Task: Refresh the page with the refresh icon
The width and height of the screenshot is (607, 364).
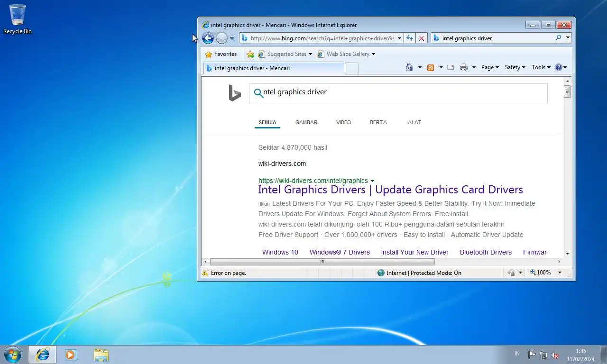Action: point(410,38)
